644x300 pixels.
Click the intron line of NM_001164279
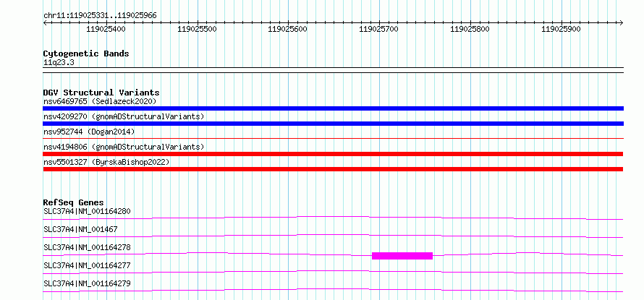[333, 290]
